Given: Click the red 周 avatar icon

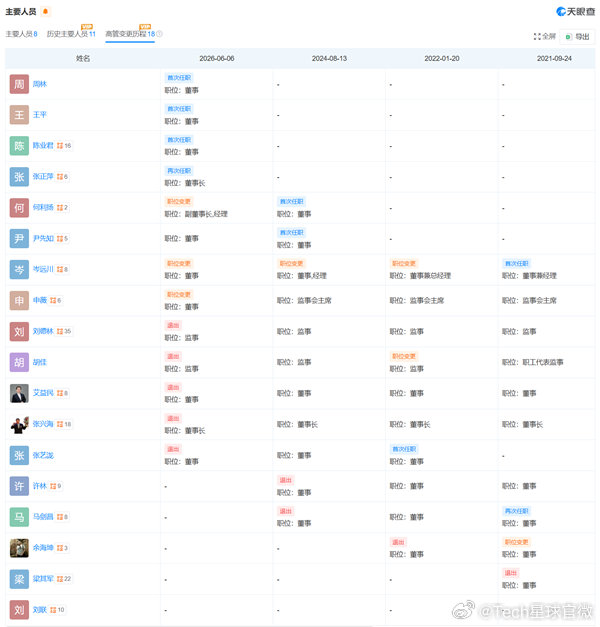Looking at the screenshot, I should click(x=19, y=84).
